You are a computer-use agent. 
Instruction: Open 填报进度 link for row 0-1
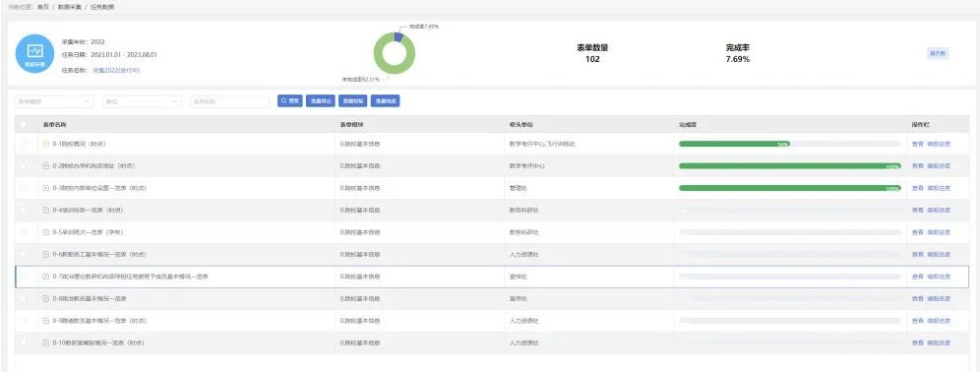tap(939, 144)
